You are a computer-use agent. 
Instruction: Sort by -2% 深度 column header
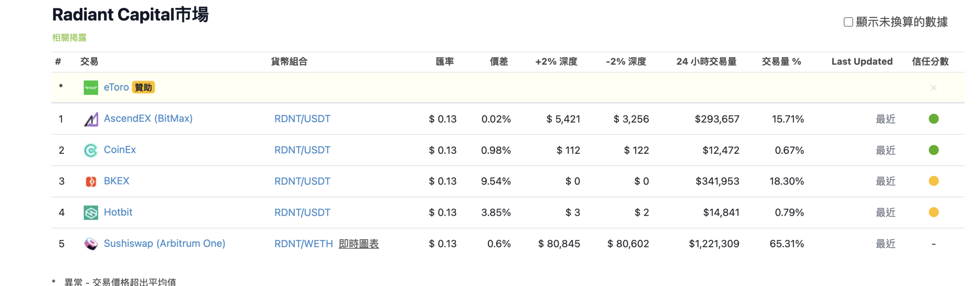tap(626, 62)
